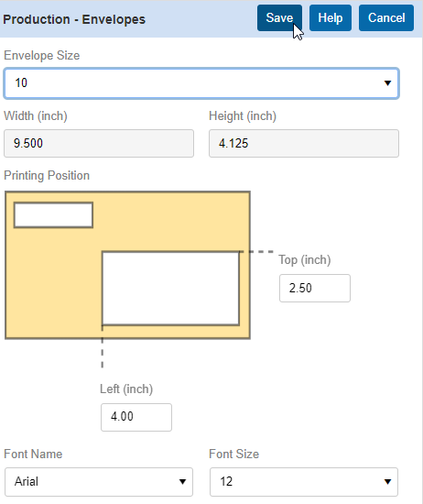
Task: Click the Width (inch) field
Action: pyautogui.click(x=99, y=143)
